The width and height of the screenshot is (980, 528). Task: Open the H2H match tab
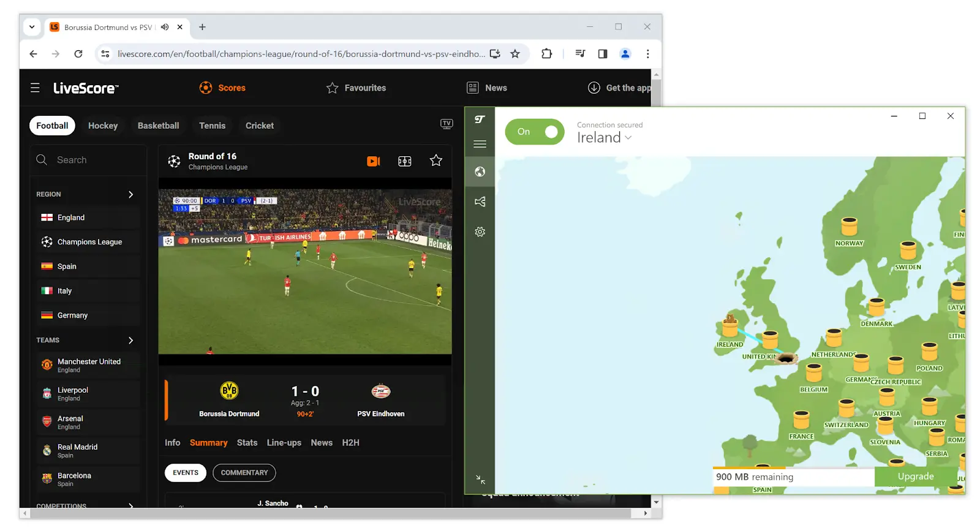[351, 442]
